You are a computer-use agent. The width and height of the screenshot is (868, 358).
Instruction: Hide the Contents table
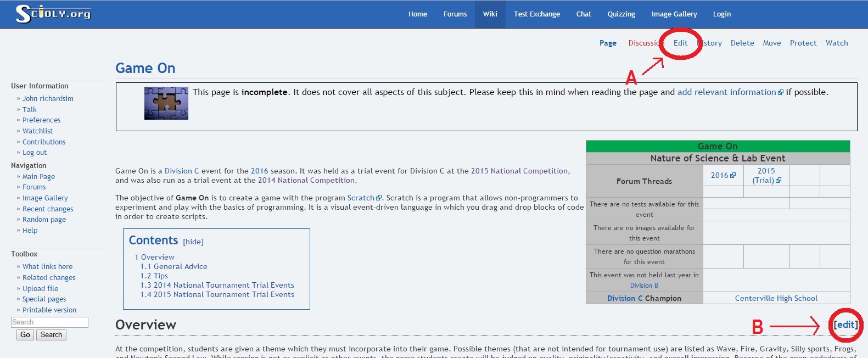click(x=193, y=242)
